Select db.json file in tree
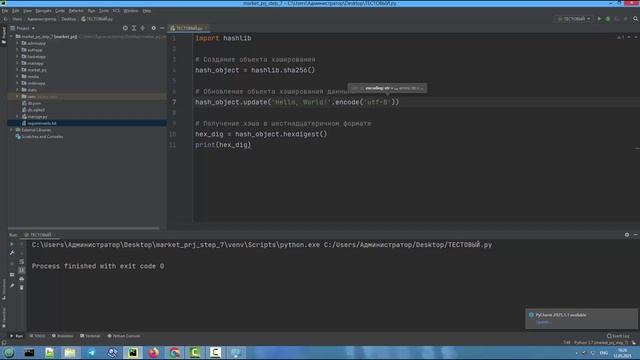The height and width of the screenshot is (360, 640). (34, 103)
